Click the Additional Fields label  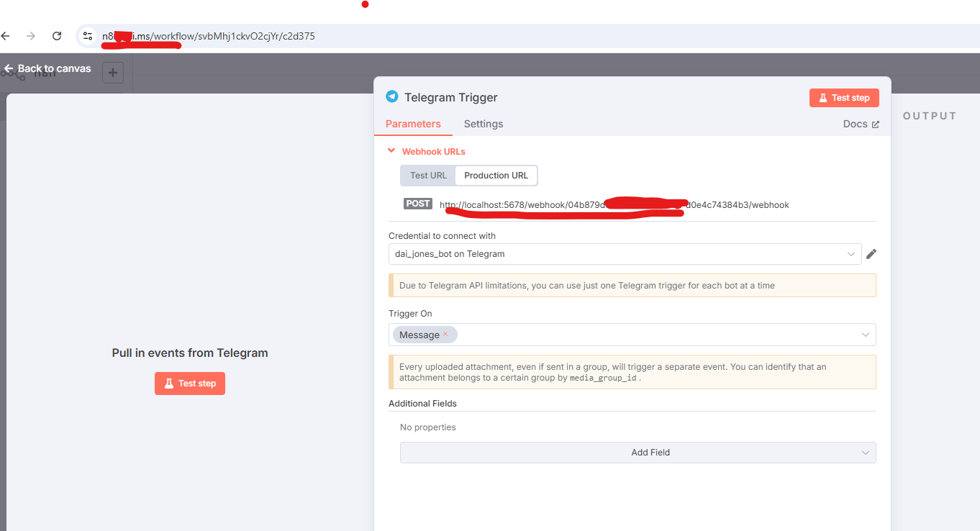pyautogui.click(x=422, y=404)
